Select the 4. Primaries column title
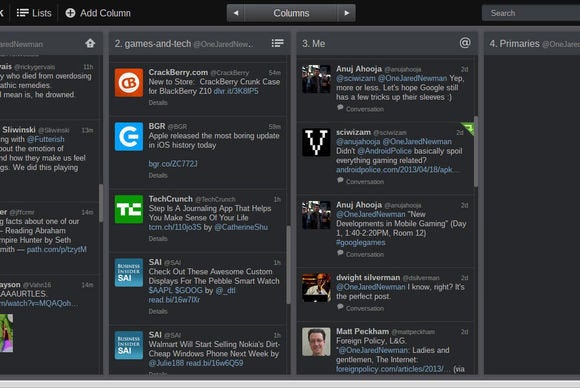Viewport: 580px width, 388px height. [x=514, y=44]
